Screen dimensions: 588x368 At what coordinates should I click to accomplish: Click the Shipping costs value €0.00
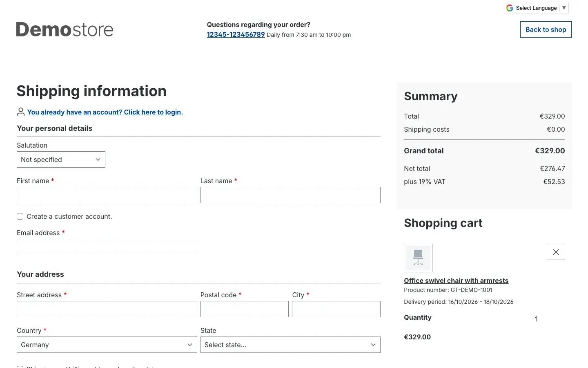[556, 129]
